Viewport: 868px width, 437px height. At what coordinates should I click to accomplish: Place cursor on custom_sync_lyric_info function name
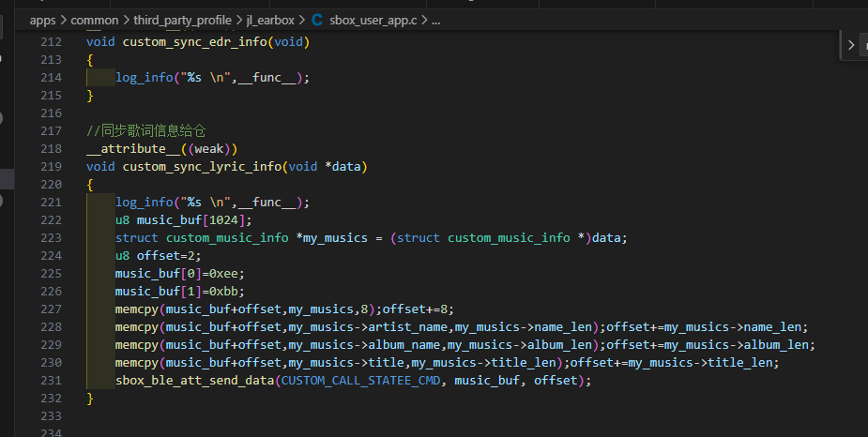[202, 167]
